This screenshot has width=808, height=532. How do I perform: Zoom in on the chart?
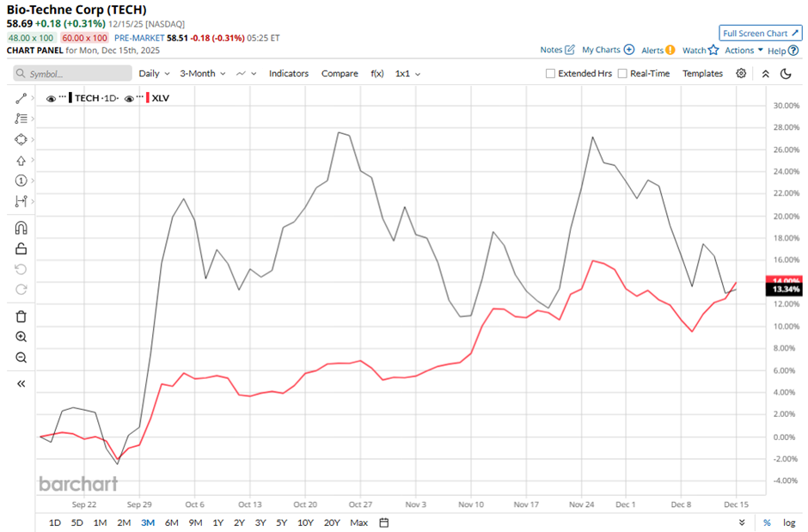point(21,337)
